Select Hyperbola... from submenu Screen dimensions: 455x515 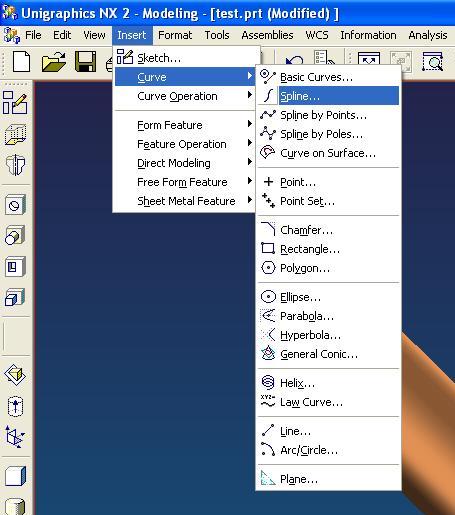coord(329,335)
